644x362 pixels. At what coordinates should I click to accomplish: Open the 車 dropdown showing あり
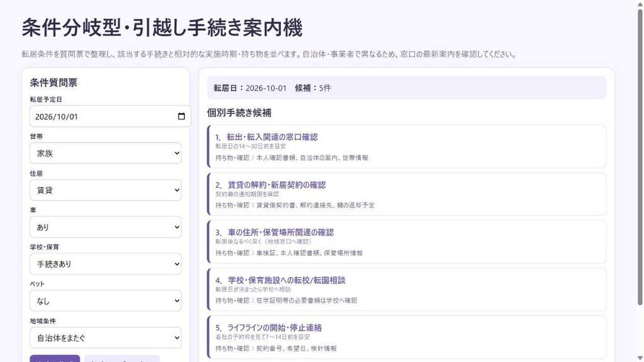pos(106,227)
